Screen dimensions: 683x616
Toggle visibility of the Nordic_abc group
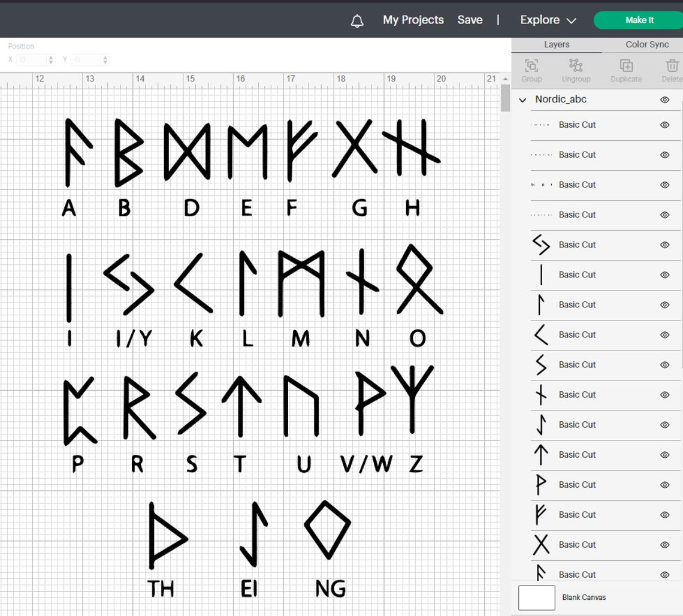point(664,99)
